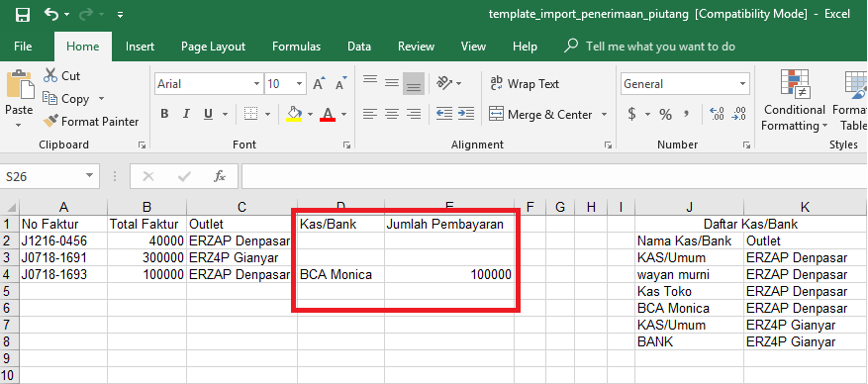Screen dimensions: 868x384
Task: Open the Number dialog launcher
Action: point(746,144)
